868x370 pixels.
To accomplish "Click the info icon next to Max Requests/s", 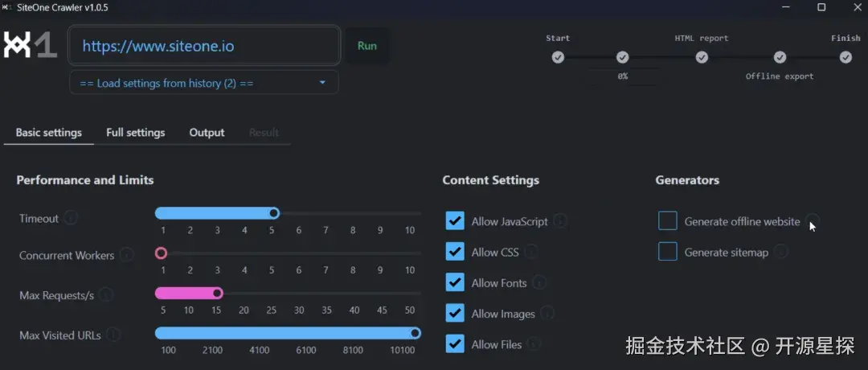I will 106,295.
